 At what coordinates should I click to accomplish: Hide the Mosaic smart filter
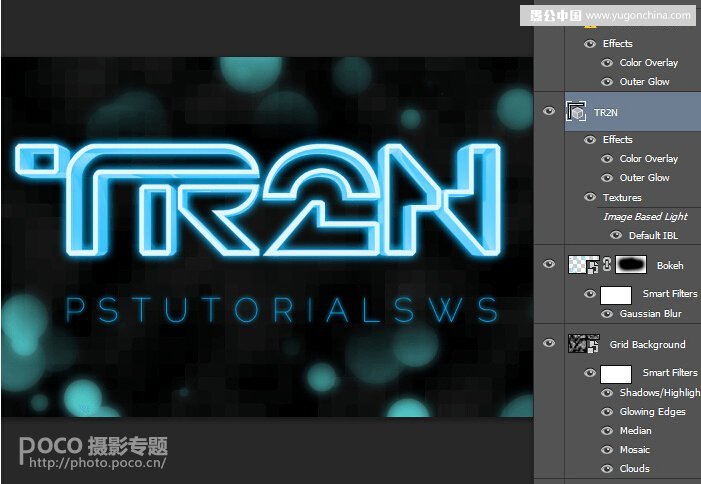(x=607, y=450)
